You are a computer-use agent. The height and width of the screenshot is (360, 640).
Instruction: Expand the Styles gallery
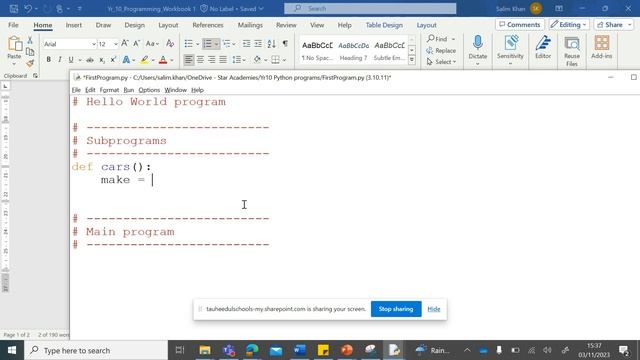tap(412, 60)
